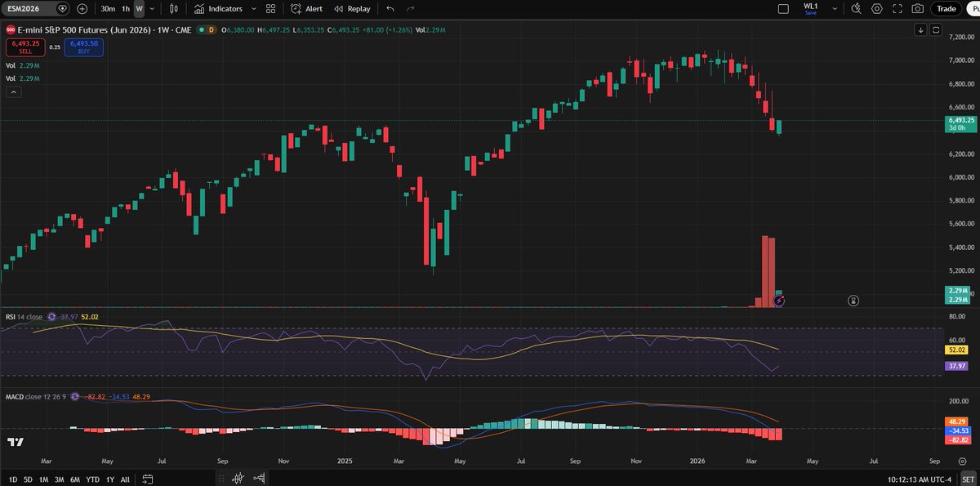Click the move pane down arrow button

click(x=921, y=29)
